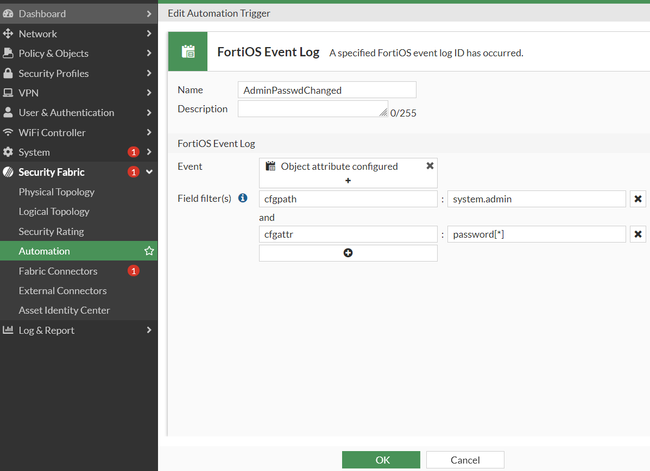
Task: Delete the cfgattr password filter row
Action: [638, 234]
